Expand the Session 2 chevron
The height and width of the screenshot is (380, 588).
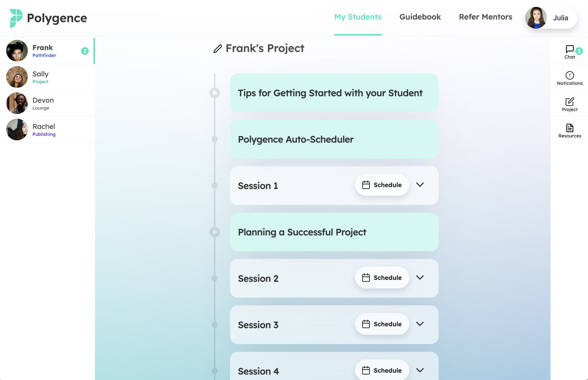[x=420, y=278]
